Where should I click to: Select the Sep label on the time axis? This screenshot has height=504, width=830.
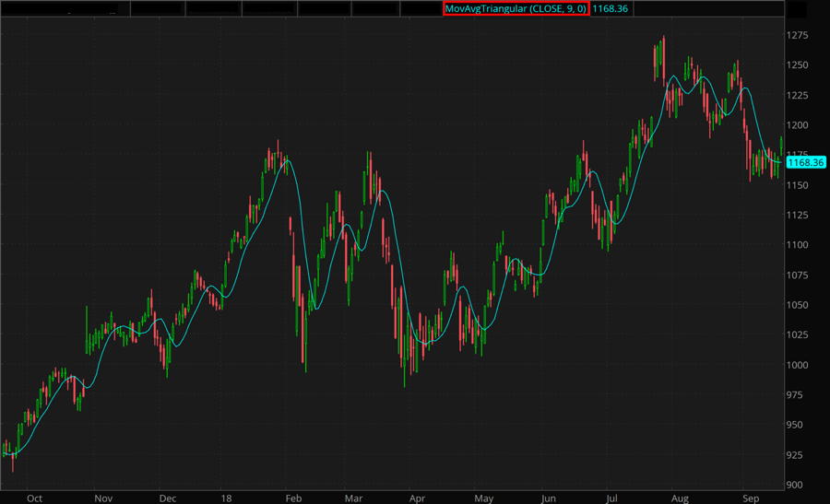point(752,498)
